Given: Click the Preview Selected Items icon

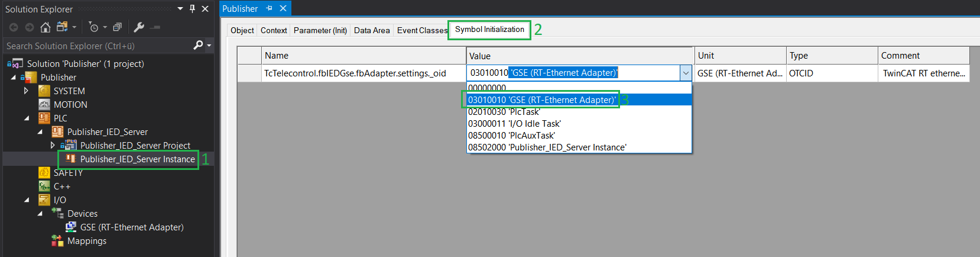Looking at the screenshot, I should click(155, 27).
